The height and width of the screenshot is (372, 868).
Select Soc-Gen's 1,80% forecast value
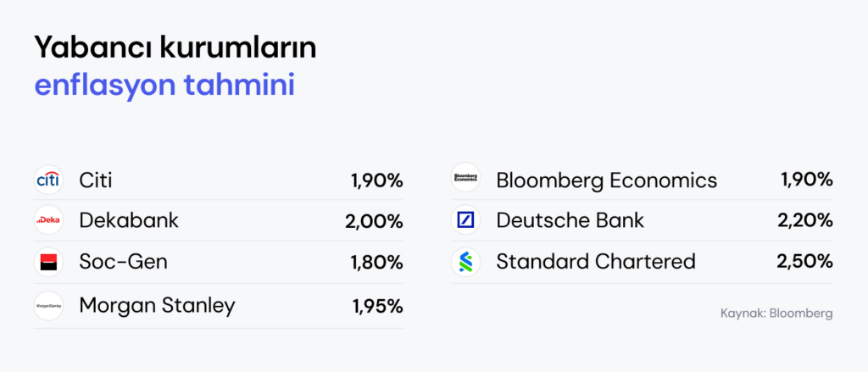pos(376,263)
